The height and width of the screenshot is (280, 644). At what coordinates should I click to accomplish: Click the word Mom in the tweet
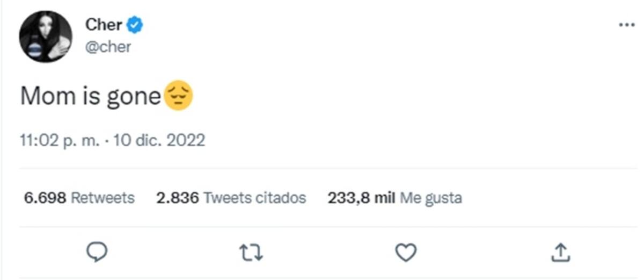45,97
